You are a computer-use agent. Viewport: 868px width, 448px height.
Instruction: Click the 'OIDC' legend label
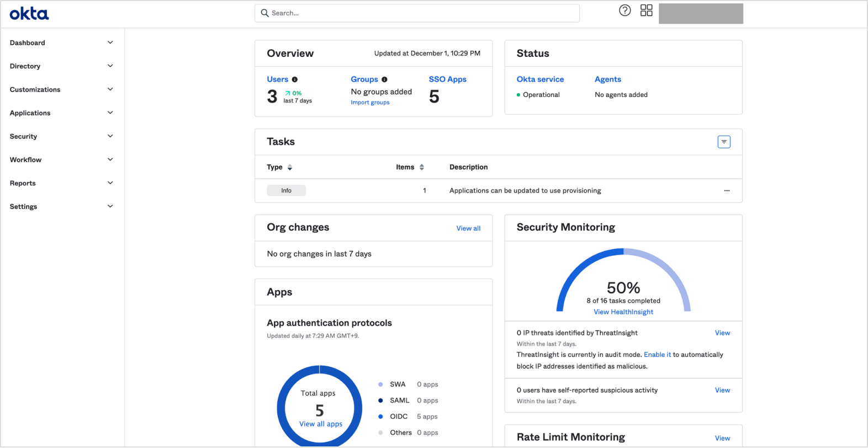pyautogui.click(x=399, y=417)
